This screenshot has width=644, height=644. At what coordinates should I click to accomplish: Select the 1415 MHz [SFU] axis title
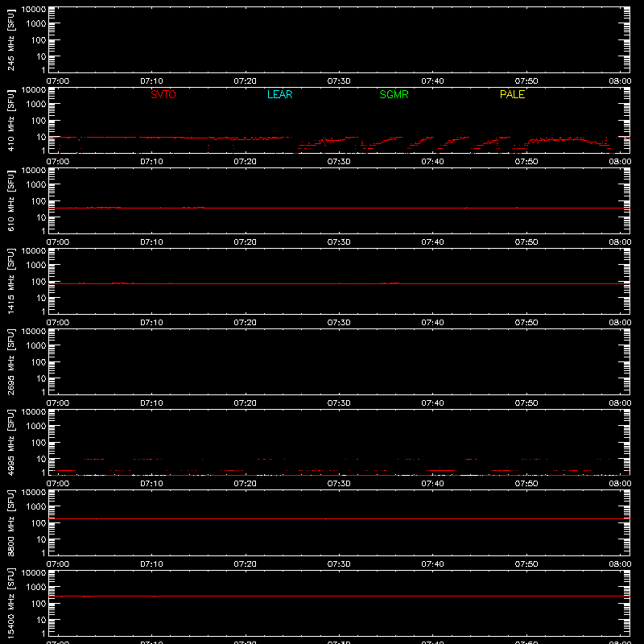point(10,281)
